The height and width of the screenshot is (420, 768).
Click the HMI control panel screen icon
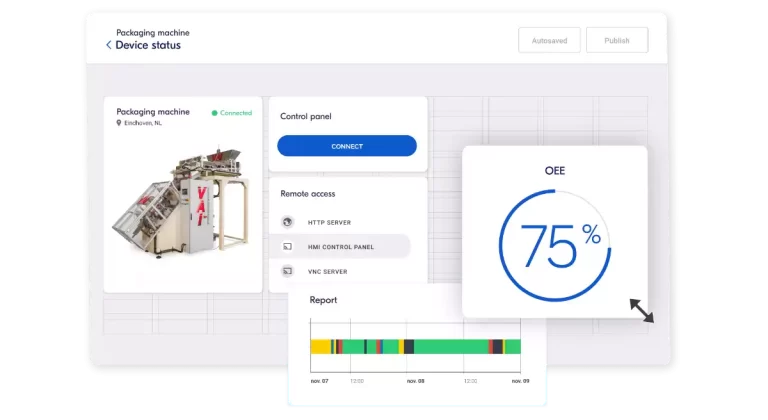(x=287, y=246)
